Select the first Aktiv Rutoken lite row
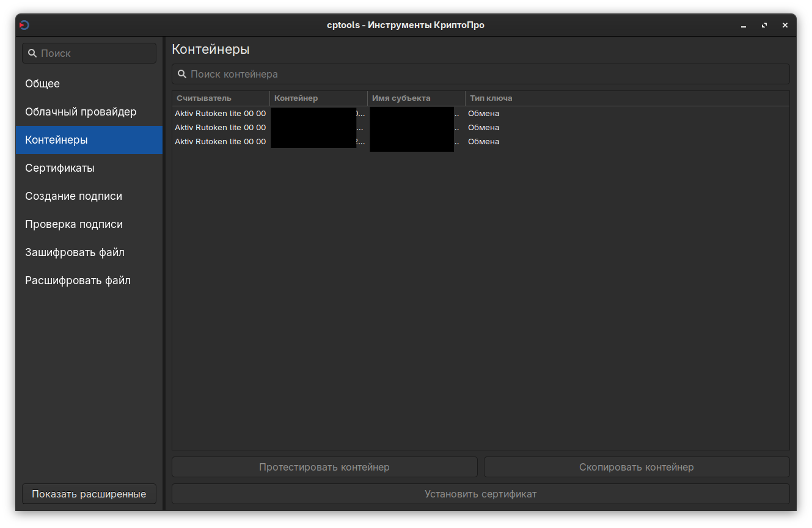Image resolution: width=812 pixels, height=528 pixels. 481,114
